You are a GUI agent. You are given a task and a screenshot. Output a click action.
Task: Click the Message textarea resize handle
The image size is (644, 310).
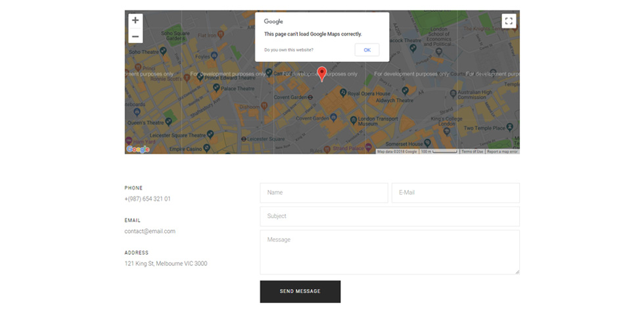[x=517, y=272]
